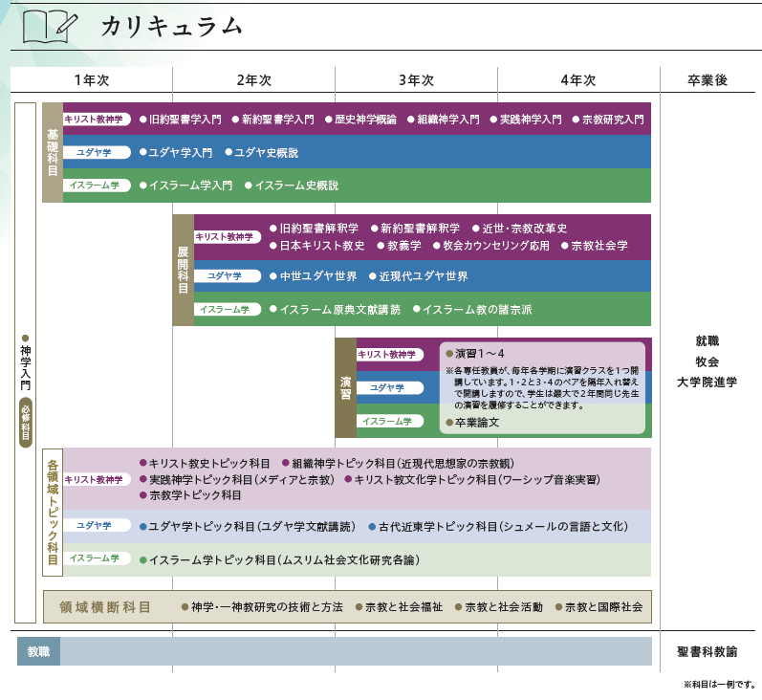
Task: Click イスラーム学トピック科目 item
Action: pyautogui.click(x=280, y=560)
